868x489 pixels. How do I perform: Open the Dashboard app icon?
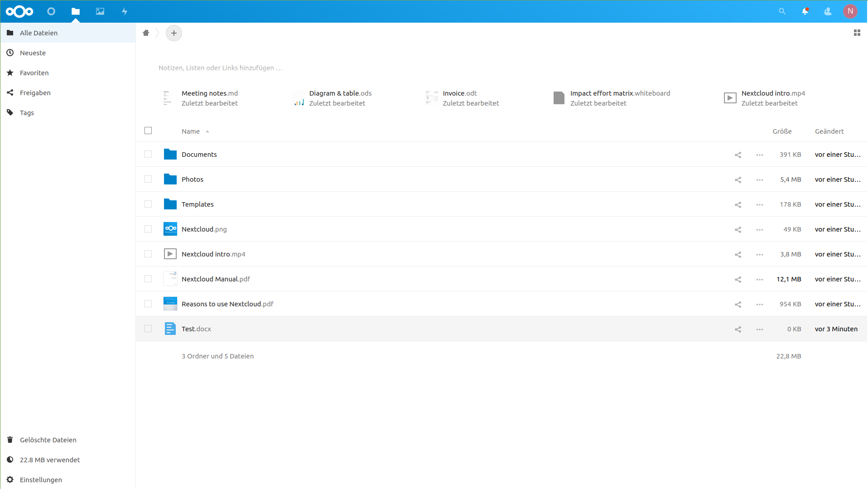(x=51, y=11)
